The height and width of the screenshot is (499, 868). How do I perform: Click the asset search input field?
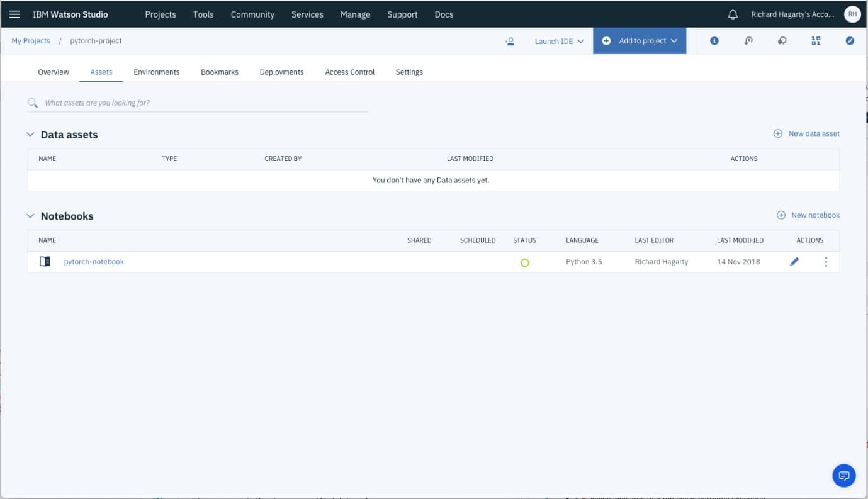pos(201,103)
